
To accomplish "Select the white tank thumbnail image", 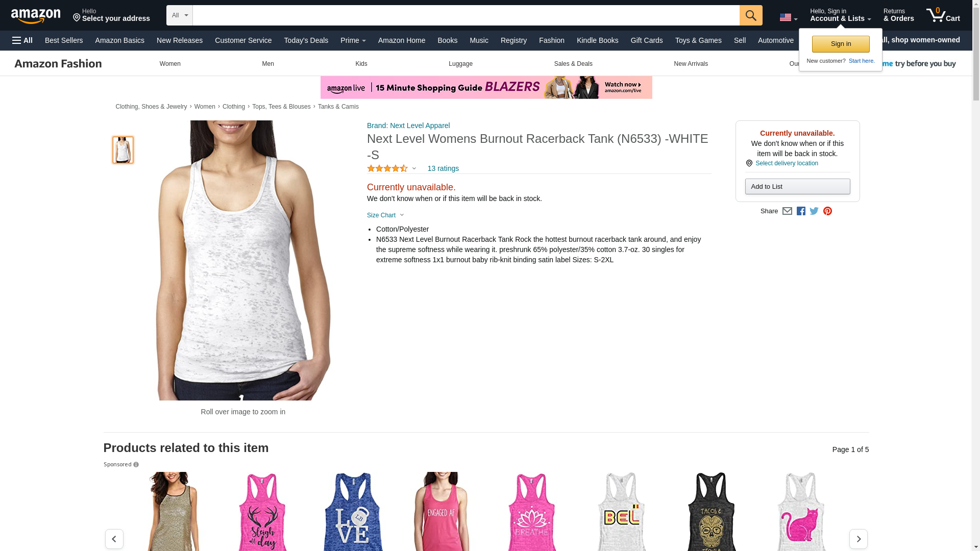I will click(122, 149).
